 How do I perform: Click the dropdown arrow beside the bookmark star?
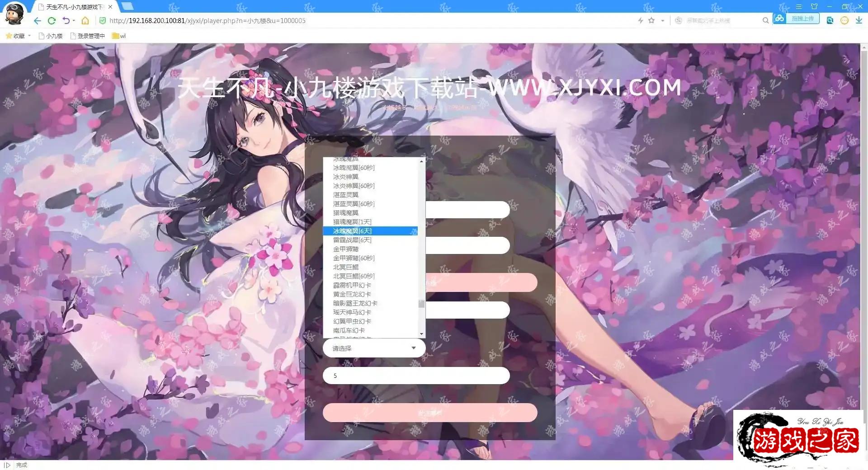(x=662, y=20)
